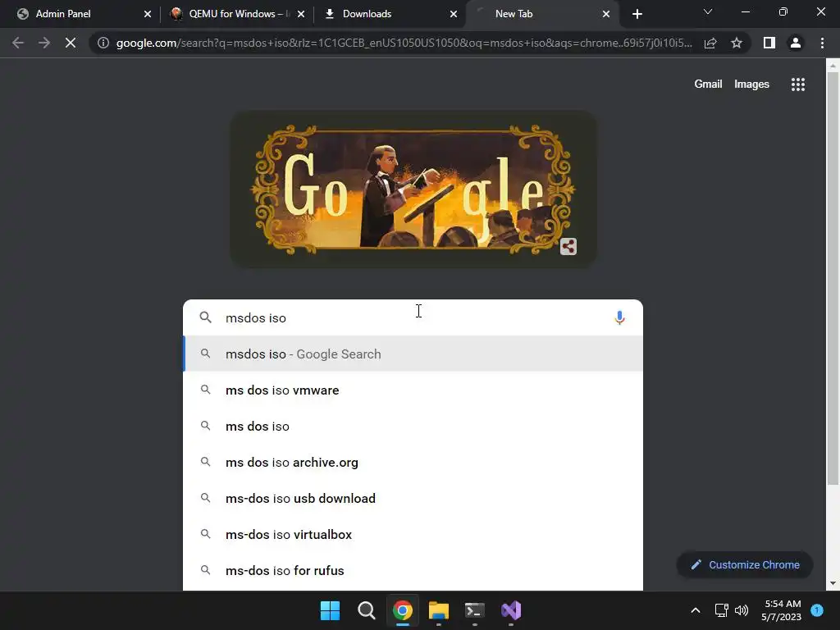The height and width of the screenshot is (630, 840).
Task: Open the Chrome profile menu
Action: pyautogui.click(x=796, y=43)
